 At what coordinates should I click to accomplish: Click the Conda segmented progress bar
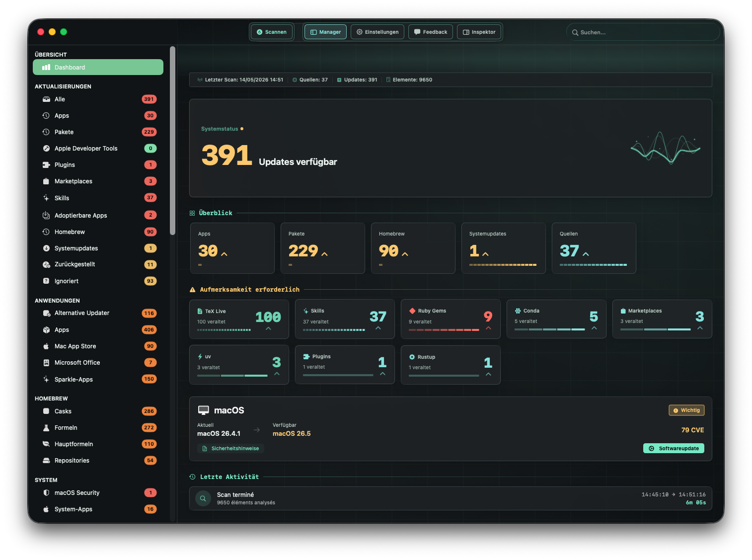[550, 329]
